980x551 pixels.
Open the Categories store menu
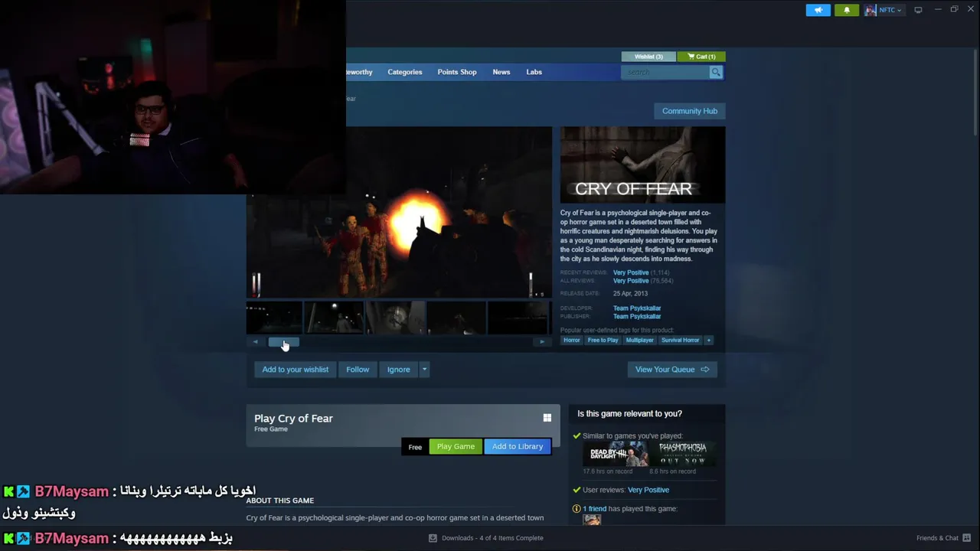404,72
